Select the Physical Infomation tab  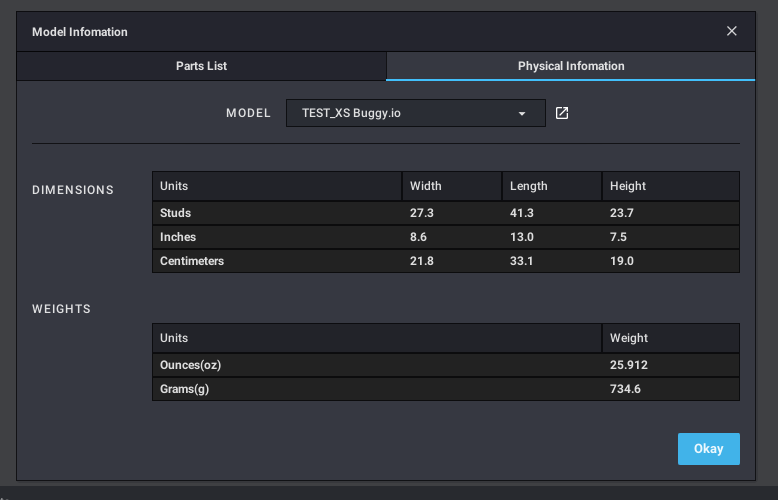click(x=571, y=66)
